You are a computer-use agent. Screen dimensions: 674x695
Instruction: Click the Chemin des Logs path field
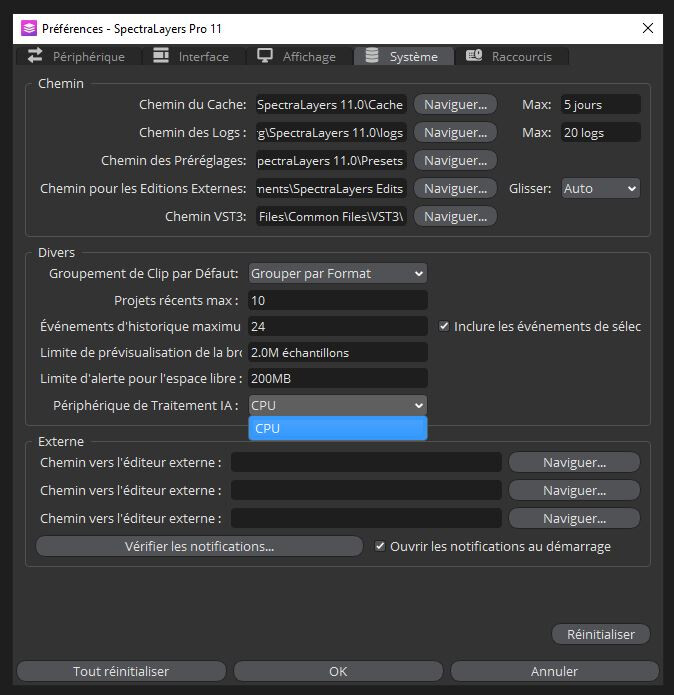pyautogui.click(x=331, y=133)
